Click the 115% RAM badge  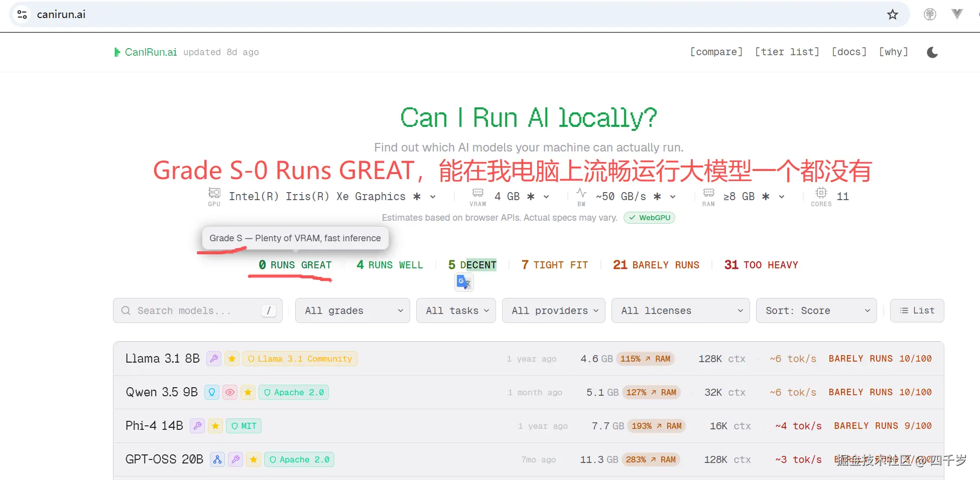click(x=645, y=359)
